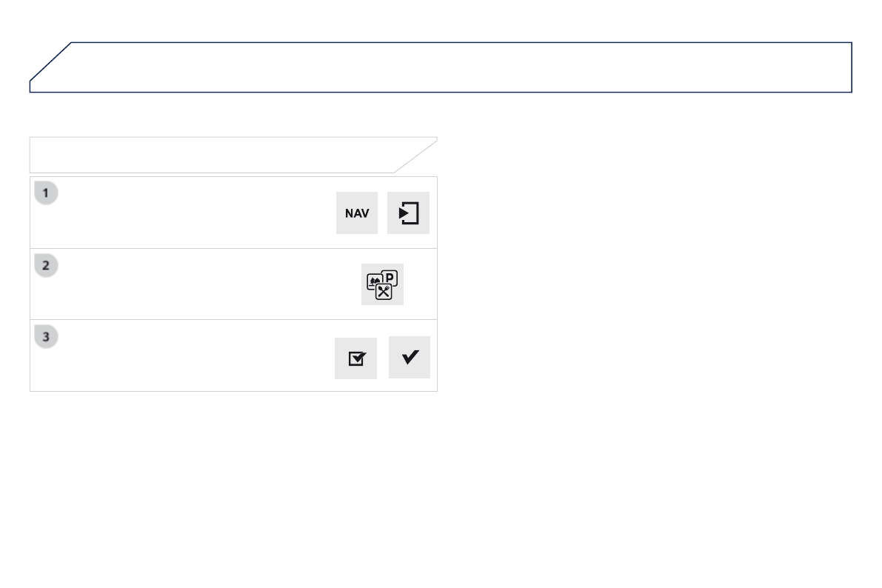
Task: Click the step 1 number badge
Action: tap(46, 193)
